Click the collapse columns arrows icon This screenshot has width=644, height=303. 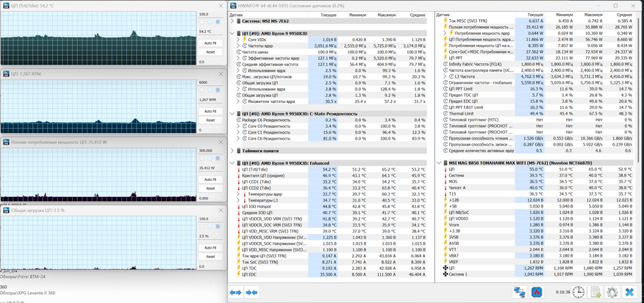[x=250, y=292]
